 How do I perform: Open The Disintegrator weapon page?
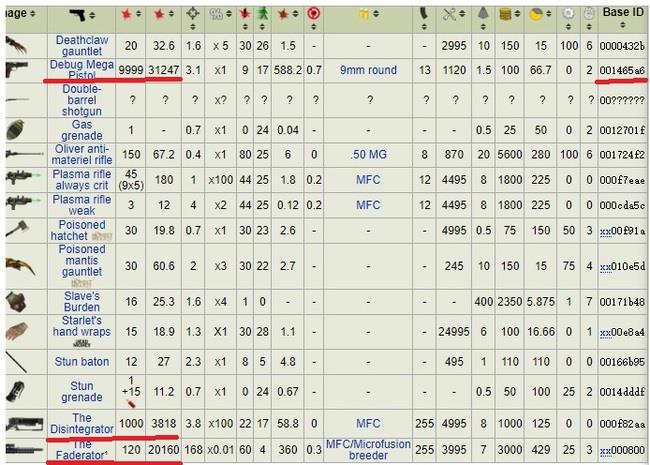pos(82,424)
